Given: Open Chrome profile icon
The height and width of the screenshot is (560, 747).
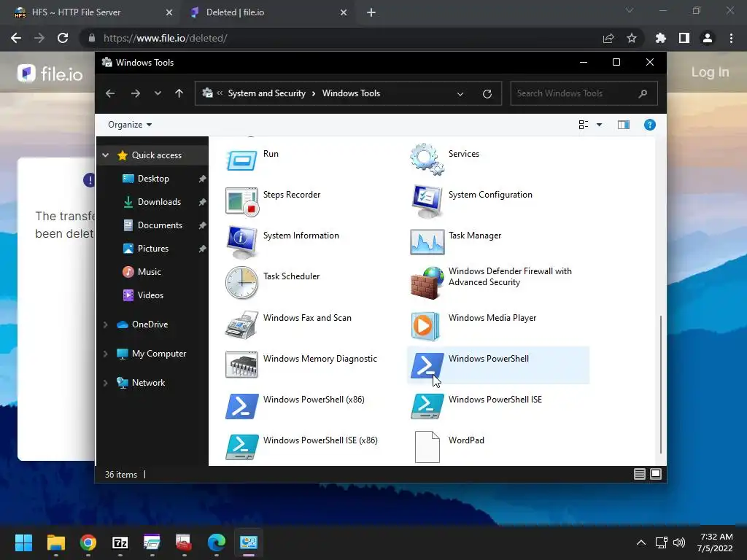Looking at the screenshot, I should click(708, 38).
